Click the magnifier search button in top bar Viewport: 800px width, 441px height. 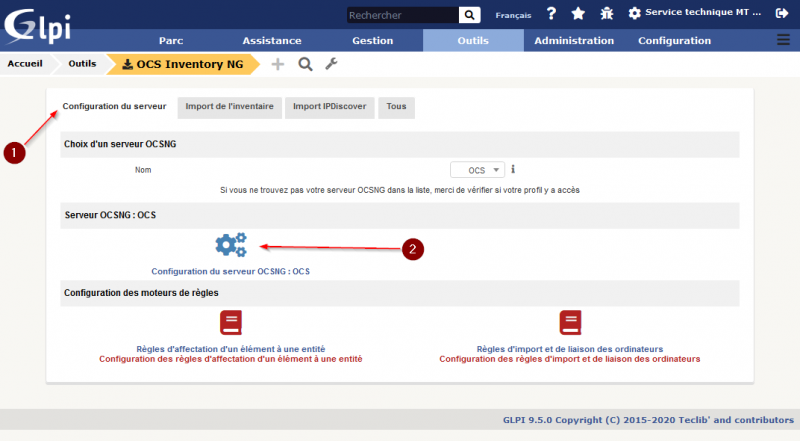coord(469,15)
